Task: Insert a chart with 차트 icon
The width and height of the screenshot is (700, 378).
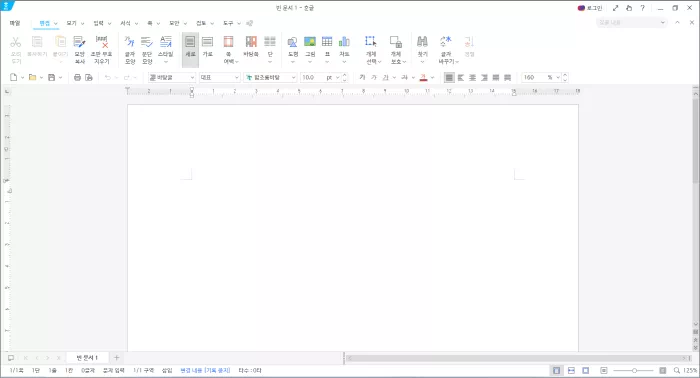Action: click(x=344, y=42)
